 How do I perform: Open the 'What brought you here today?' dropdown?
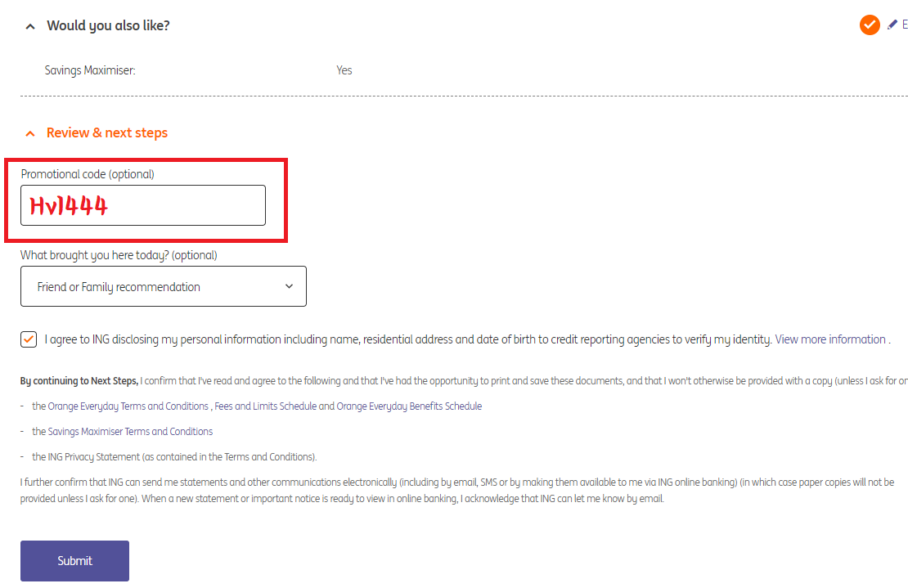[x=164, y=286]
